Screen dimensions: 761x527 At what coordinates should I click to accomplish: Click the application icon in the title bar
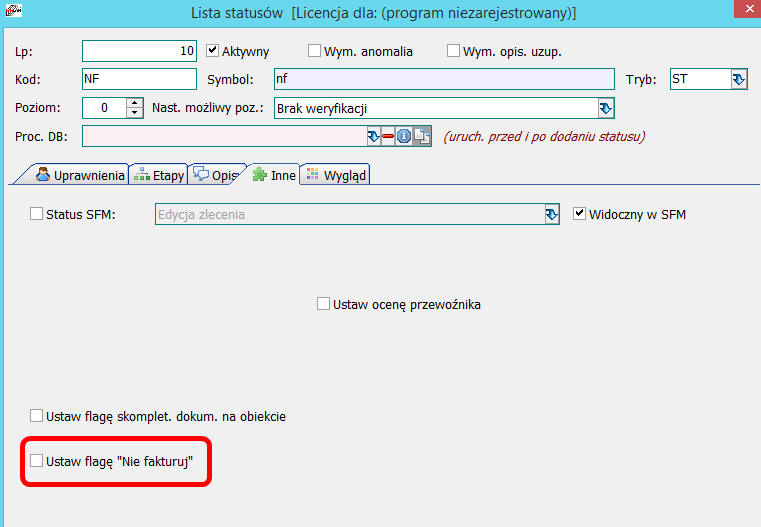(x=13, y=10)
